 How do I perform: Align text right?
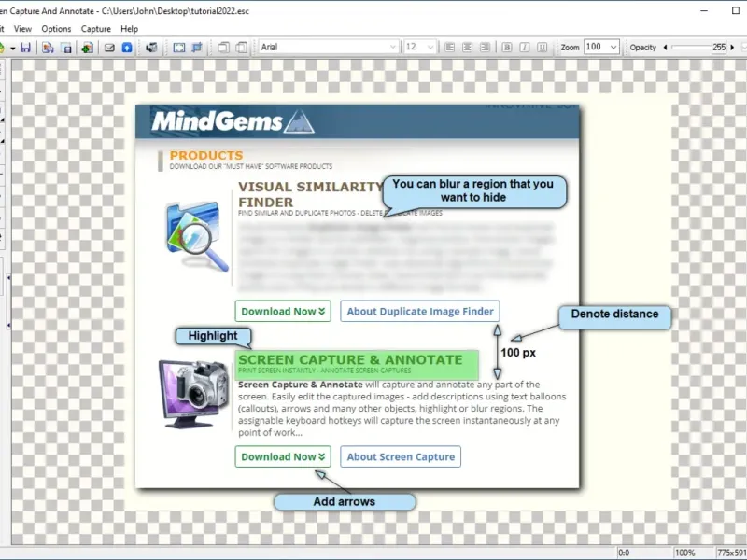[485, 48]
